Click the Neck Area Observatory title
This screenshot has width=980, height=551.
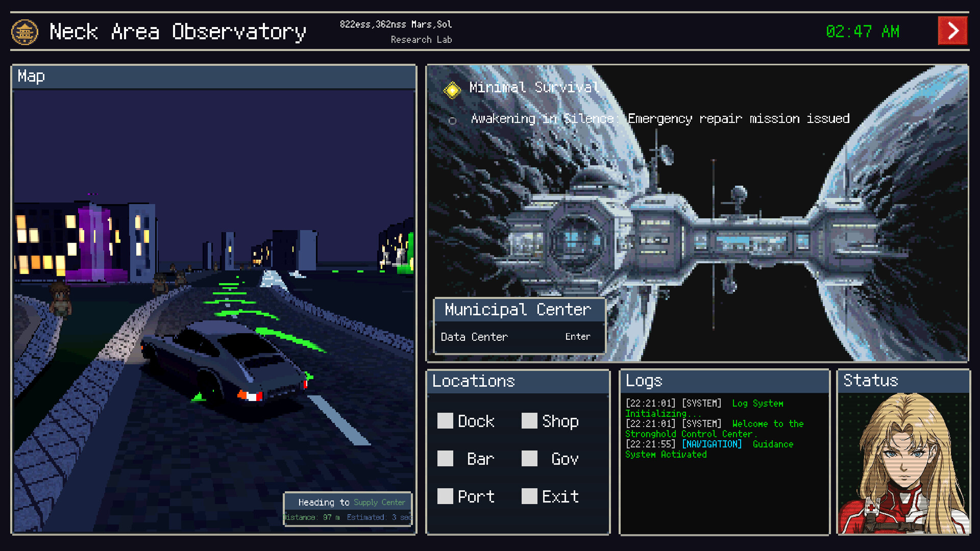(178, 32)
